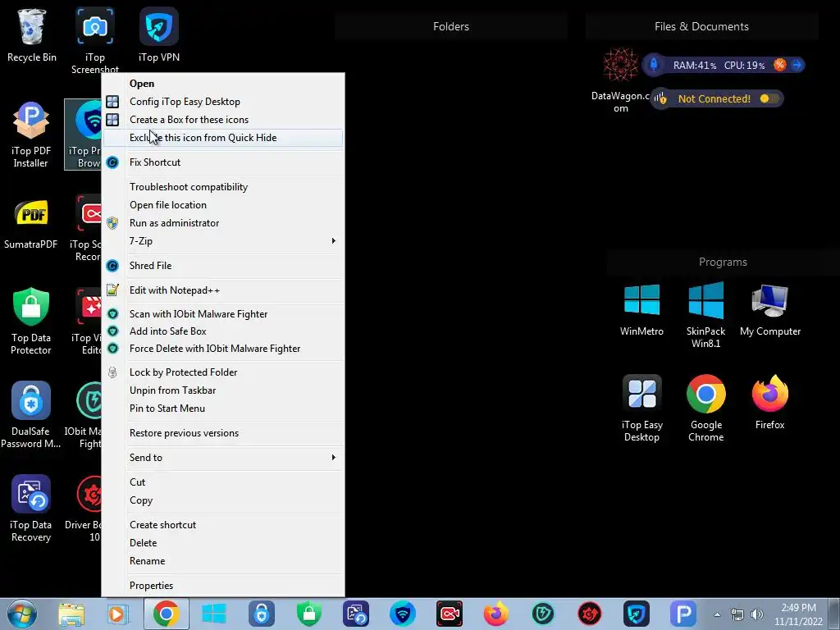The height and width of the screenshot is (630, 840).
Task: Open Windows Start button
Action: [22, 614]
